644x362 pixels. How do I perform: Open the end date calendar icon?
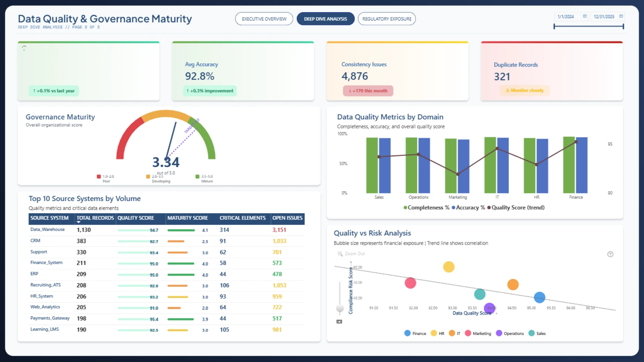point(621,16)
